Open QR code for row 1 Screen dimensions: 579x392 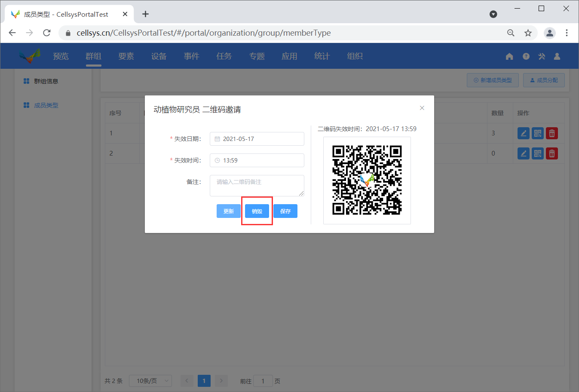click(538, 133)
